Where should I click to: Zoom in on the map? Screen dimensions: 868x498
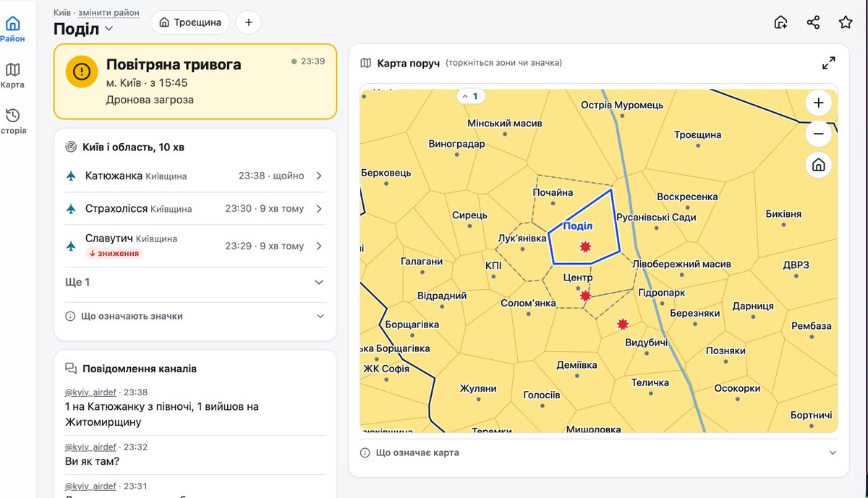click(x=819, y=103)
